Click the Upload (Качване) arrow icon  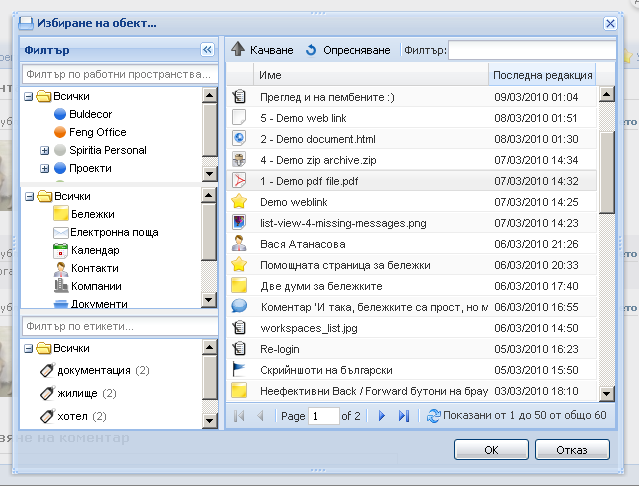[238, 50]
